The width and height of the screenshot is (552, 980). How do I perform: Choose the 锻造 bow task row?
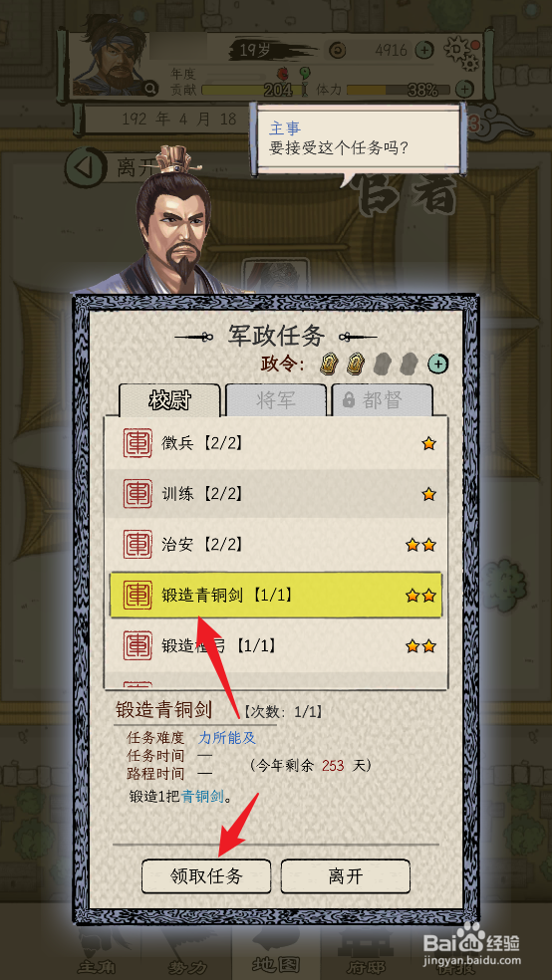(276, 645)
